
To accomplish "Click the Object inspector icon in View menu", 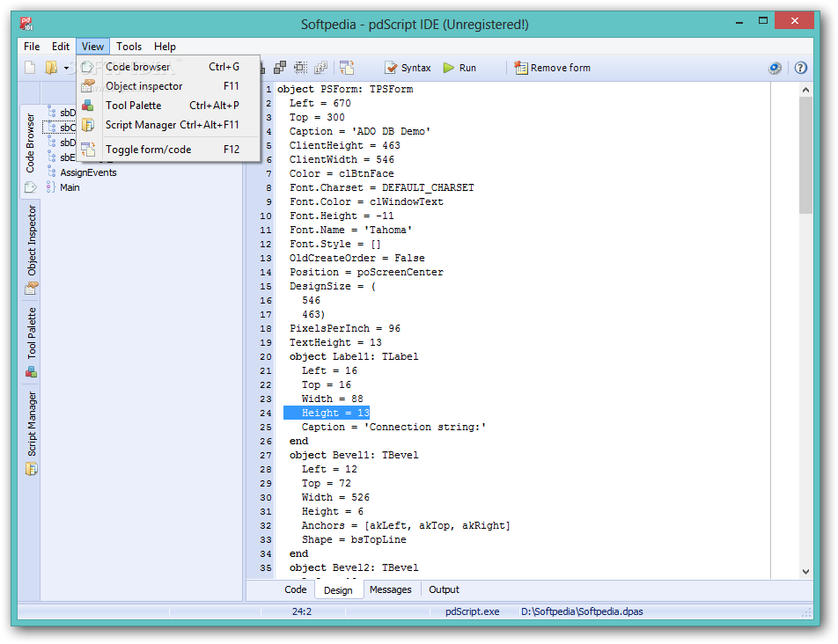I will (x=88, y=86).
